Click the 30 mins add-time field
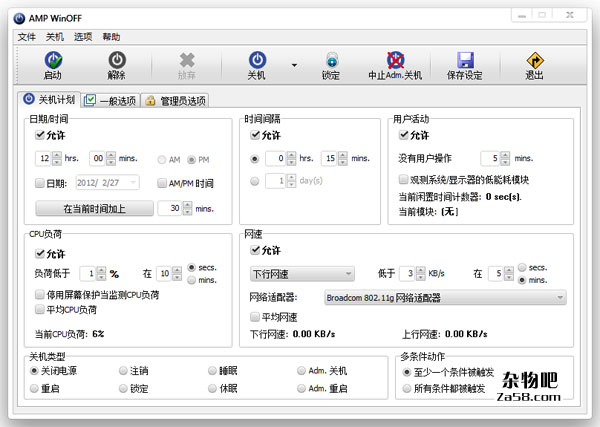Image resolution: width=600 pixels, height=427 pixels. coord(171,209)
